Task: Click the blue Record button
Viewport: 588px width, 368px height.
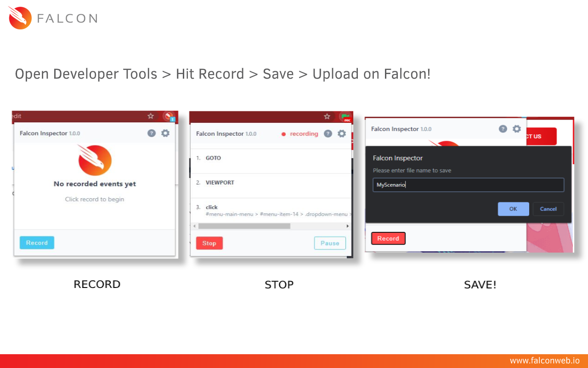Action: (x=37, y=242)
